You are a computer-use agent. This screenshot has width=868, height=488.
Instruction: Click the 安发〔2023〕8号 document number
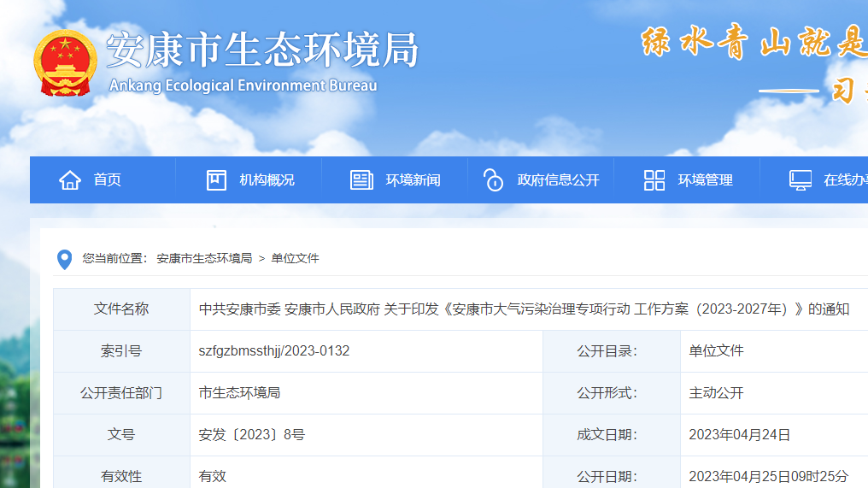(252, 435)
